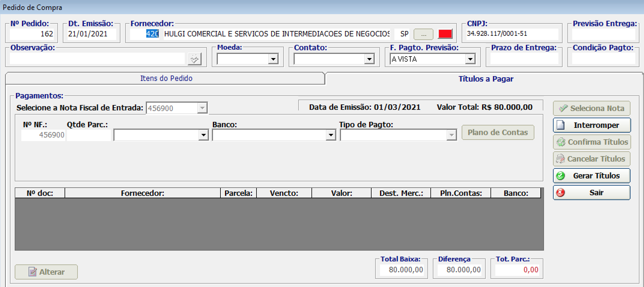Click the Interromper button
The image size is (644, 287).
point(591,125)
